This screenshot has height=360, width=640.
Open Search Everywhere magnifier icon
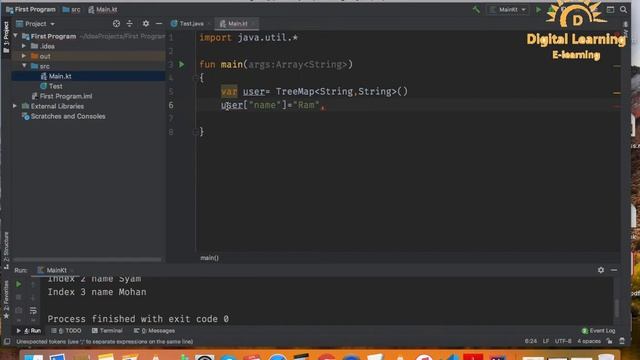[623, 9]
